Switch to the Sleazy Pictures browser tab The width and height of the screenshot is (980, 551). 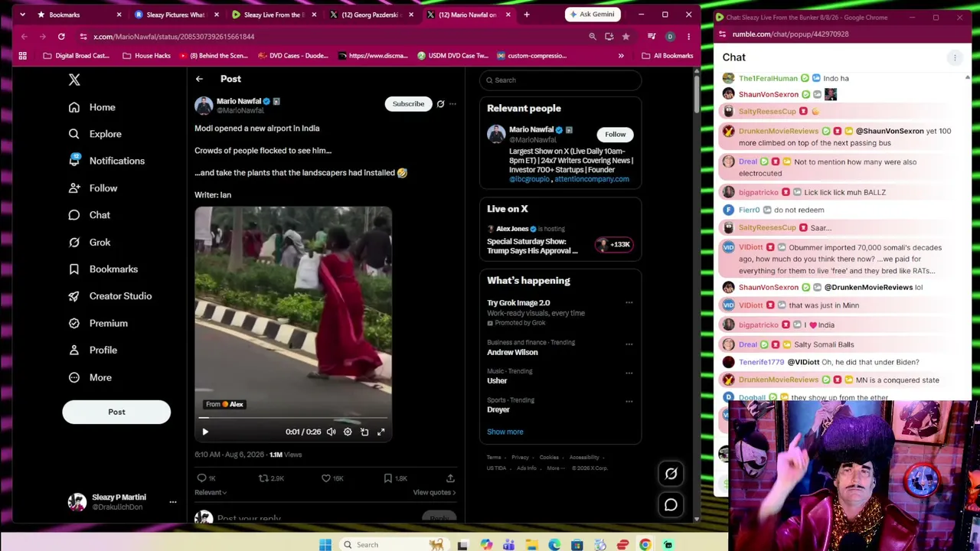[x=176, y=15]
